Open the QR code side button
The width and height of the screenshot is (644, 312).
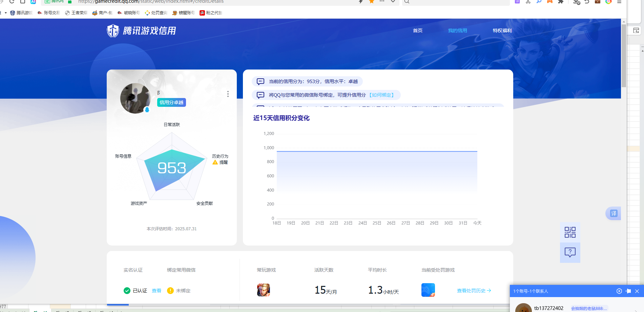point(570,232)
